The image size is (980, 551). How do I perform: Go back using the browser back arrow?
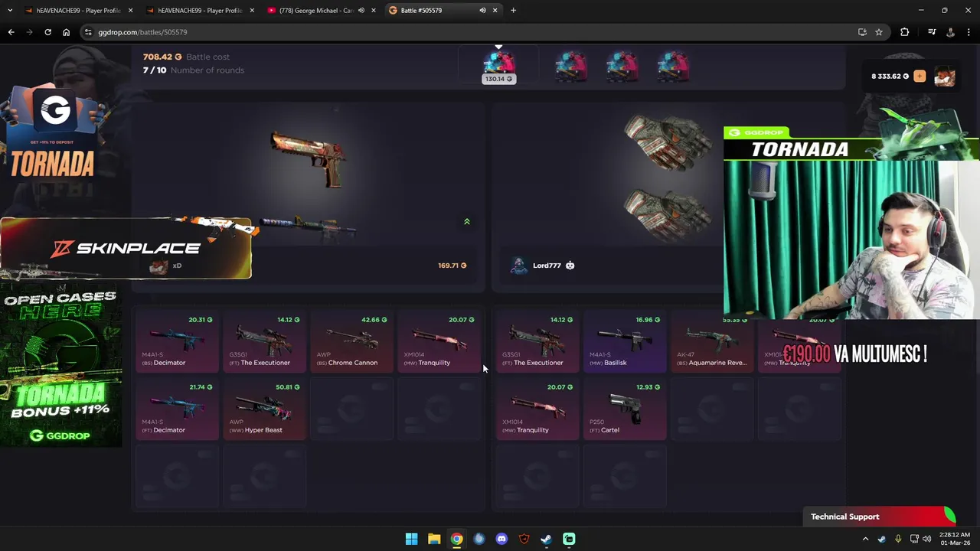[x=11, y=32]
